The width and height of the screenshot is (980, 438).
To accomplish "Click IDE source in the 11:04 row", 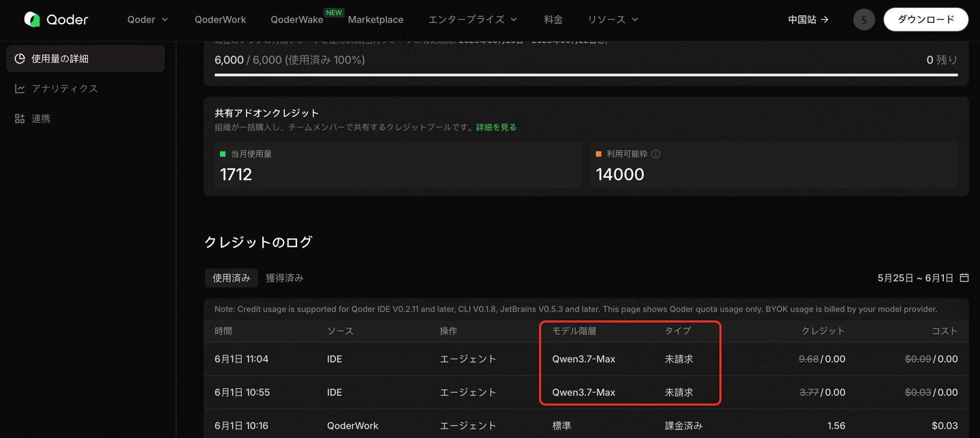I will (335, 359).
